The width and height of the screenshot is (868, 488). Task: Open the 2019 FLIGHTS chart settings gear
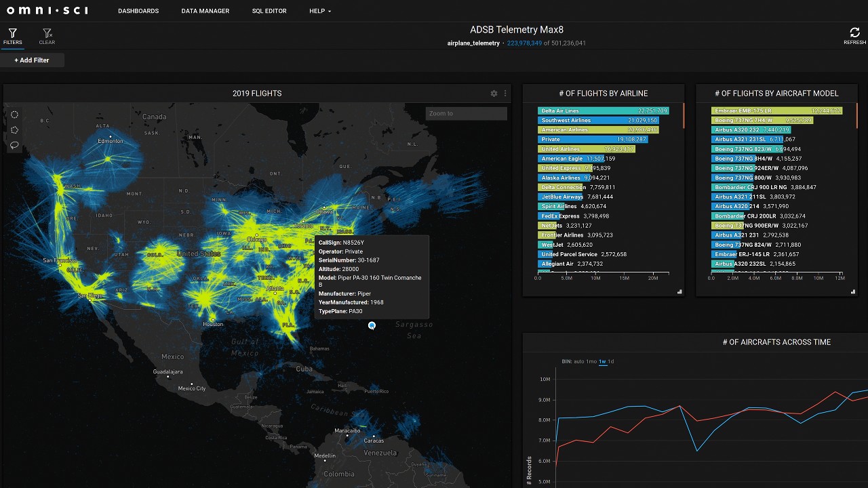click(494, 94)
